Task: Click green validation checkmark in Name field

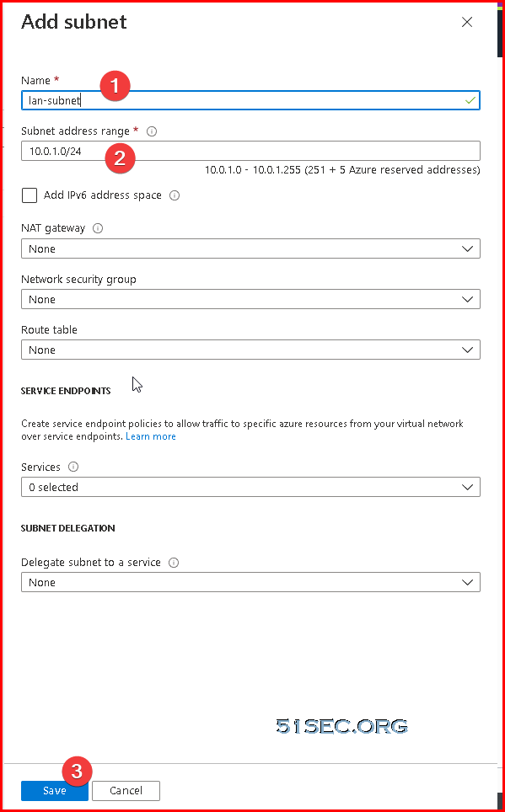Action: pos(470,100)
